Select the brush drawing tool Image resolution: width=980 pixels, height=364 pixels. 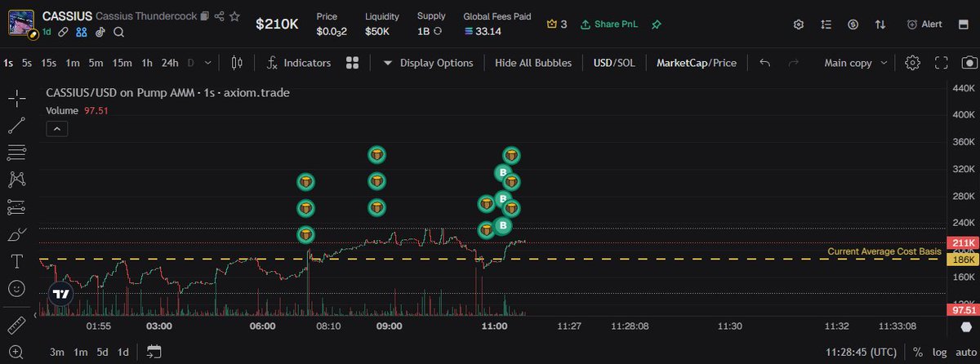click(x=16, y=234)
